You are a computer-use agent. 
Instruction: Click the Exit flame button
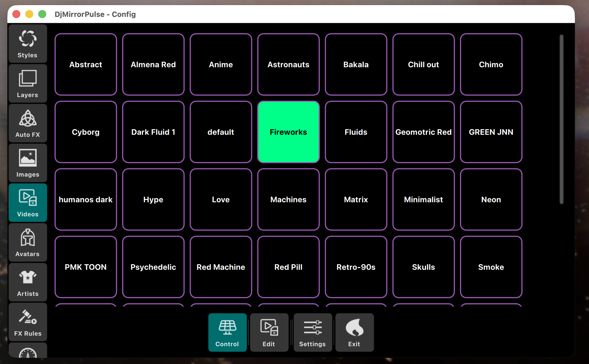[x=354, y=332]
